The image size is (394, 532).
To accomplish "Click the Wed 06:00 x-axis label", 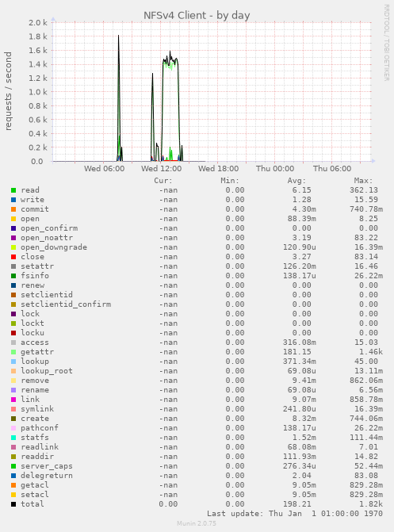I will pyautogui.click(x=104, y=169).
